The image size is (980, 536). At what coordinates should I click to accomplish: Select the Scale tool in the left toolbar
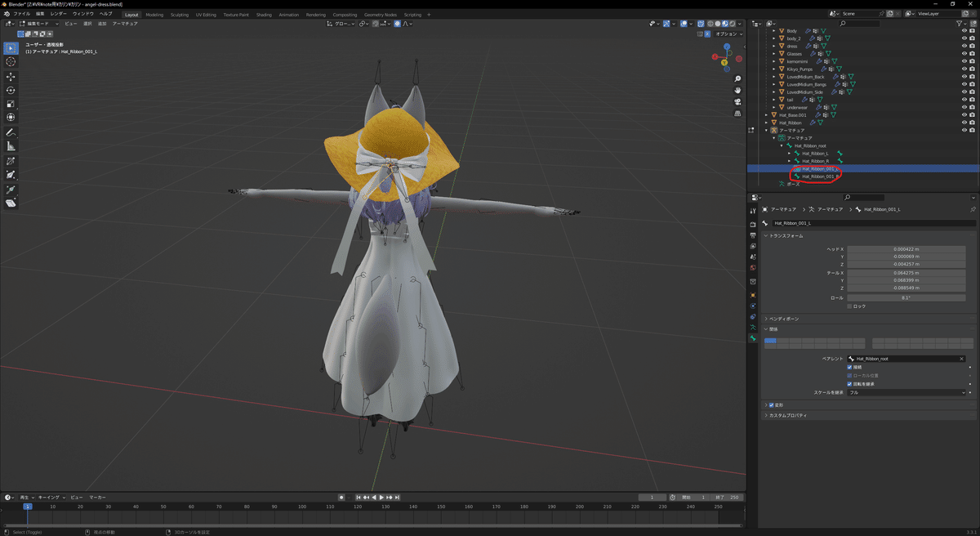pyautogui.click(x=11, y=104)
